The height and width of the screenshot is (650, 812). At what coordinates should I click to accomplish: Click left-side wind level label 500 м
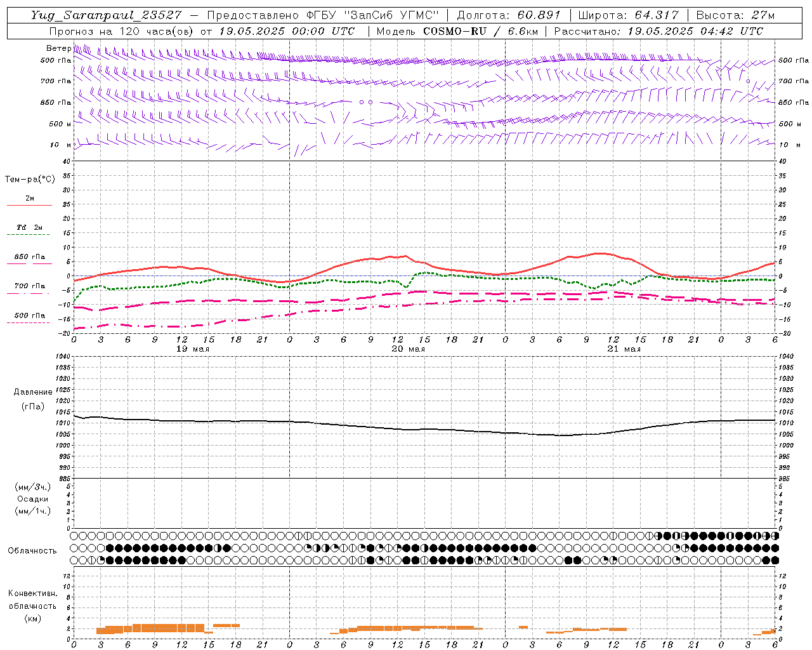pos(60,124)
